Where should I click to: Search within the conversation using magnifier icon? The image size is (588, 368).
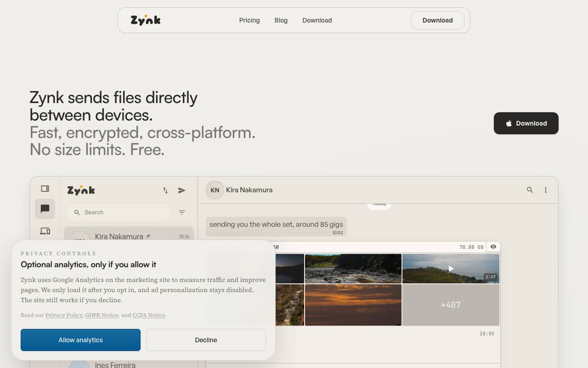click(530, 190)
